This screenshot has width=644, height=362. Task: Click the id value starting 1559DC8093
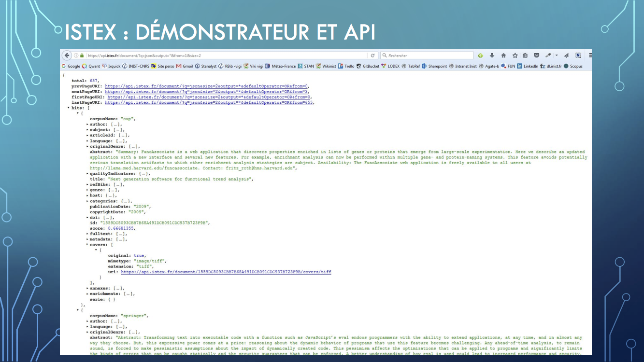click(x=156, y=223)
